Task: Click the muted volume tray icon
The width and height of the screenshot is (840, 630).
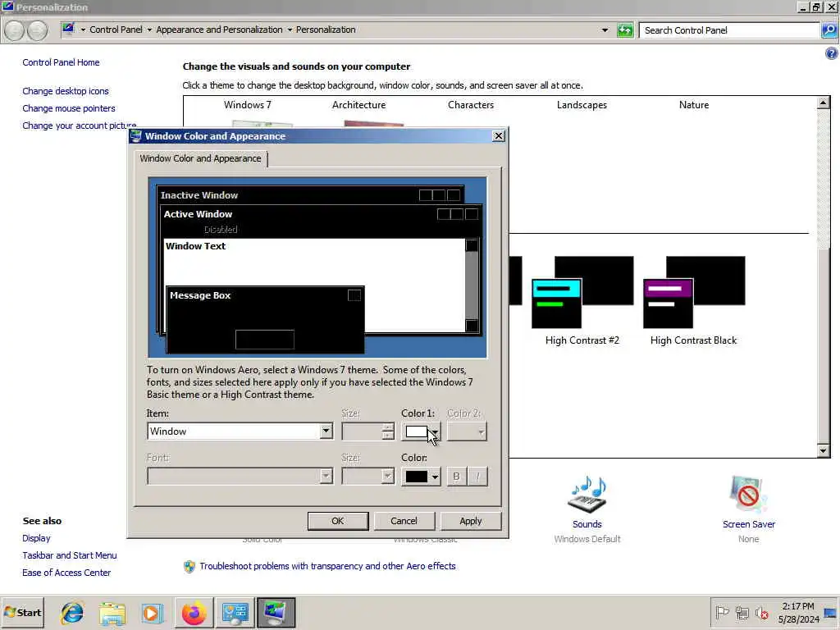Action: click(762, 612)
